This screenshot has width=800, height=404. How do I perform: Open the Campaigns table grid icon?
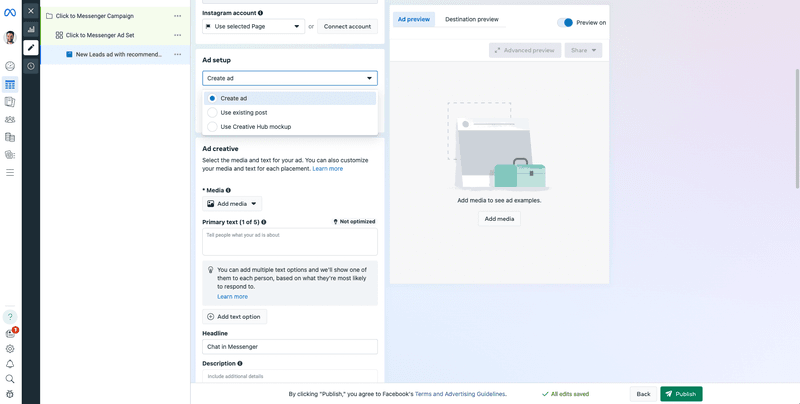[10, 85]
